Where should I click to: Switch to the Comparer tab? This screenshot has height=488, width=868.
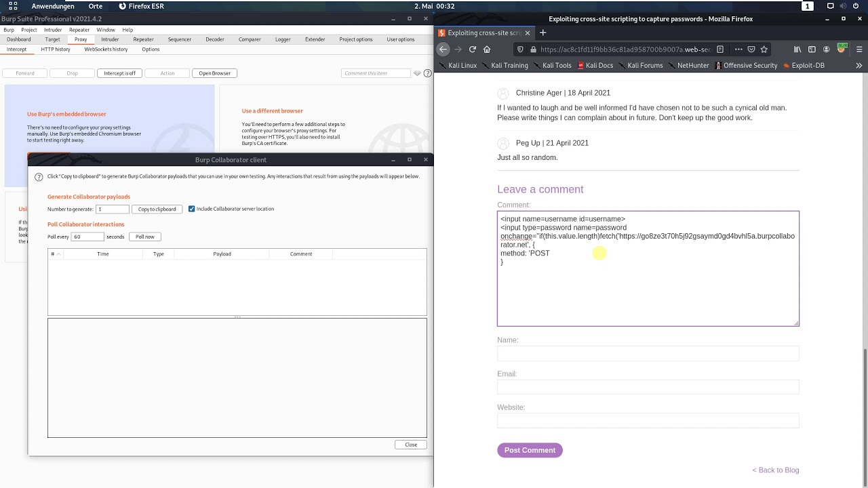[x=250, y=39]
